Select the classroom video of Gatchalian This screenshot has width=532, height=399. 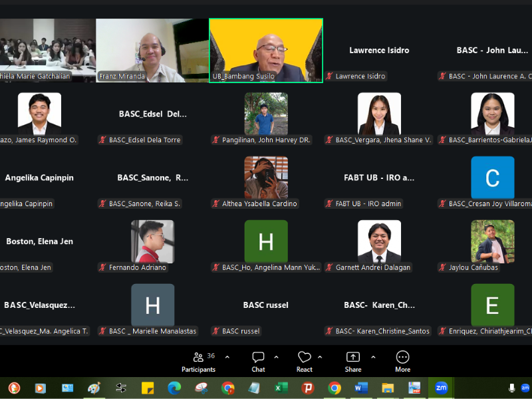[48, 51]
